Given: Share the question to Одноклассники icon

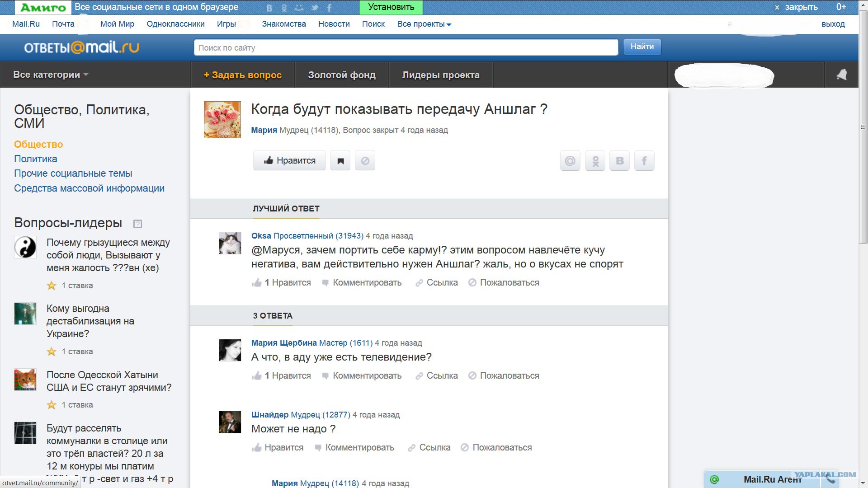Looking at the screenshot, I should point(595,161).
